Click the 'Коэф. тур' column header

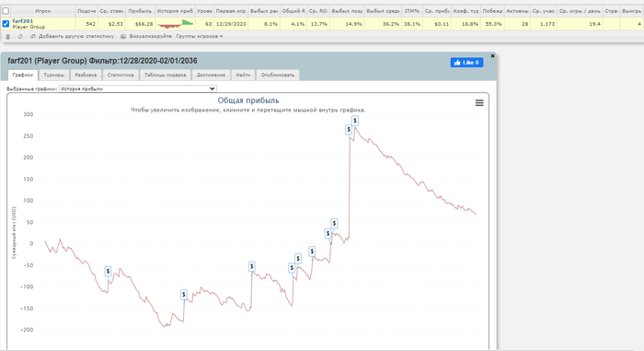(x=466, y=11)
